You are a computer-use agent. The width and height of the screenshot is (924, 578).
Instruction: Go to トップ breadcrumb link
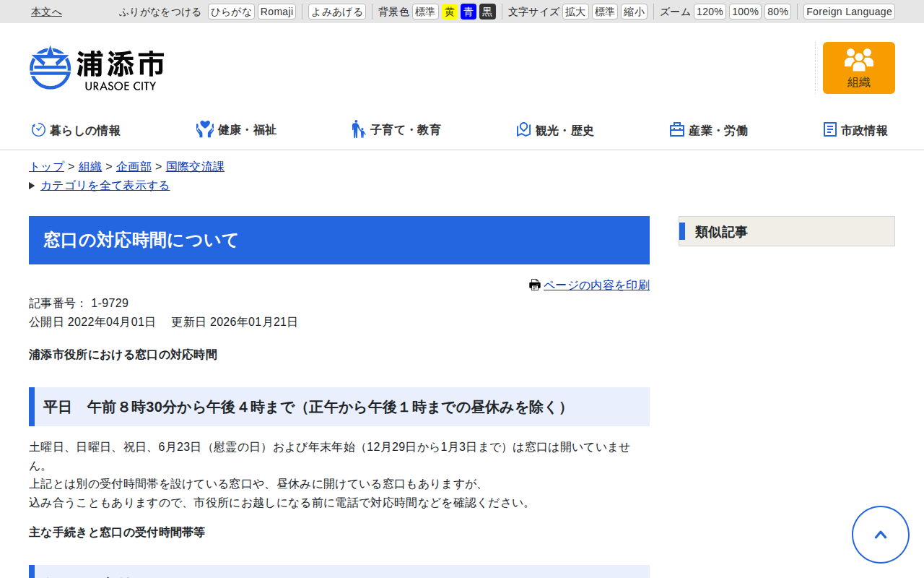[x=47, y=167]
